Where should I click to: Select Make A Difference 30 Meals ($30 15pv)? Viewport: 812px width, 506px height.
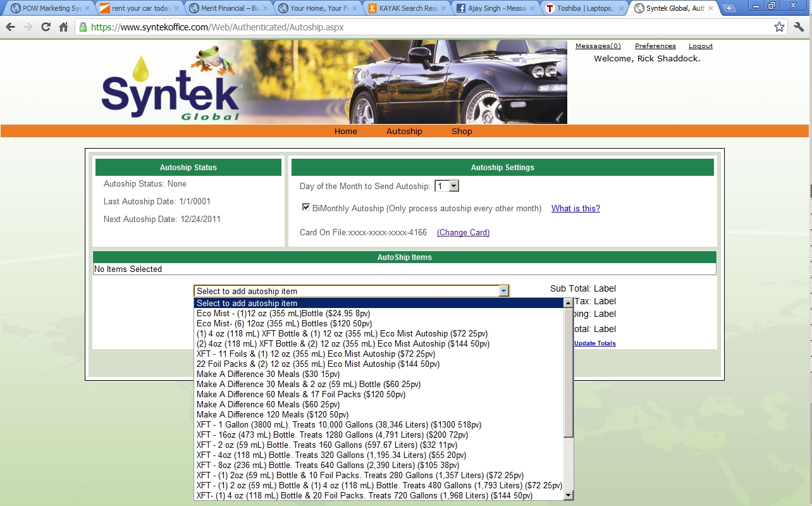378,374
